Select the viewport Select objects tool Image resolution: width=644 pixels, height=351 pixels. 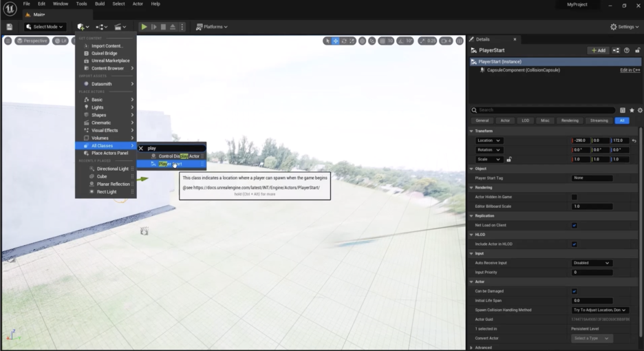328,41
